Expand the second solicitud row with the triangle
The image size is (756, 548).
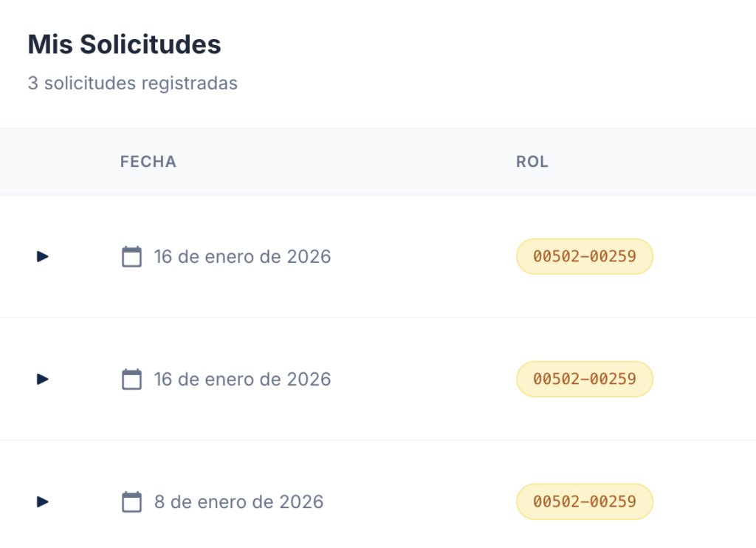pyautogui.click(x=43, y=380)
